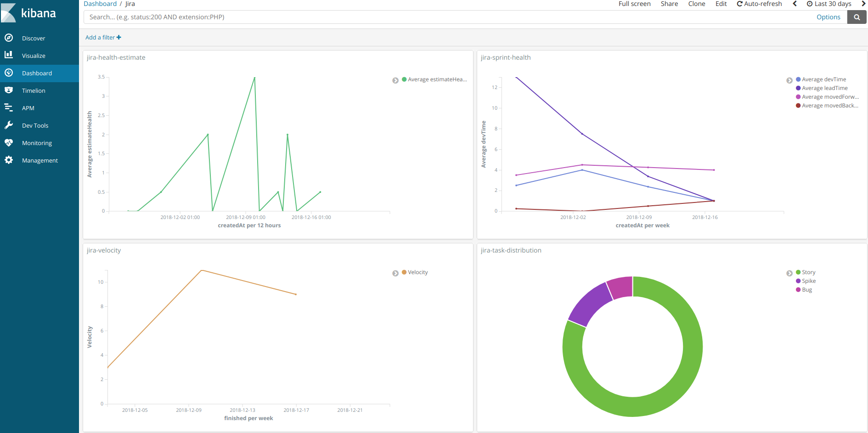Open the Discover compass icon
Image resolution: width=868 pixels, height=433 pixels.
point(9,38)
